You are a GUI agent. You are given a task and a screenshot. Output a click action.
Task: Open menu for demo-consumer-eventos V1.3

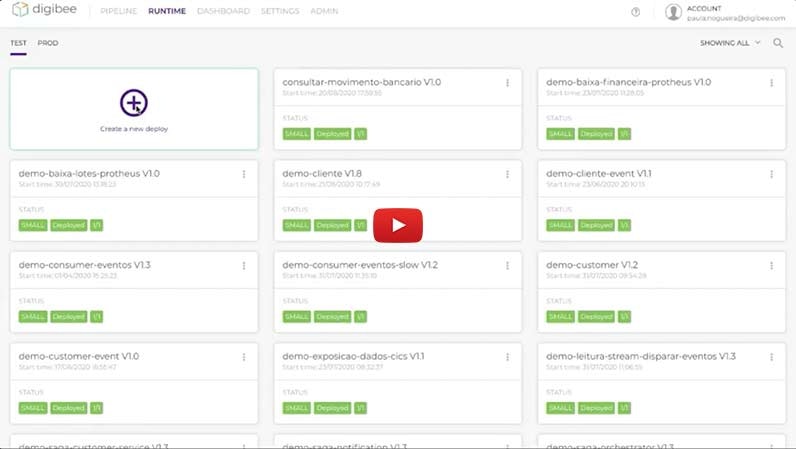[244, 266]
